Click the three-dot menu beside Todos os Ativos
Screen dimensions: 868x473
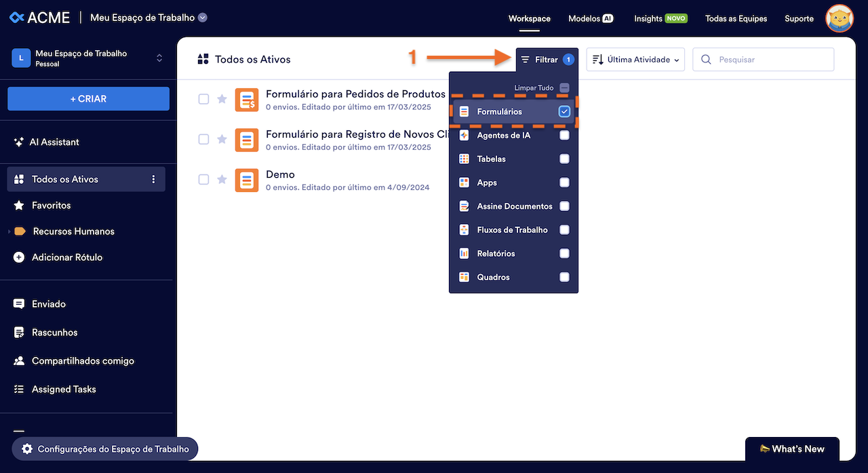(x=153, y=179)
